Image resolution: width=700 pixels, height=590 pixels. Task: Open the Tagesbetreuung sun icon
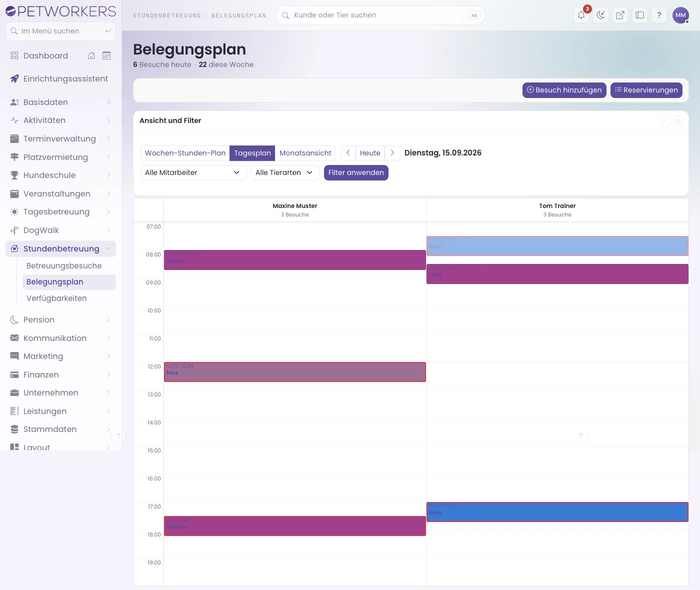pyautogui.click(x=14, y=212)
